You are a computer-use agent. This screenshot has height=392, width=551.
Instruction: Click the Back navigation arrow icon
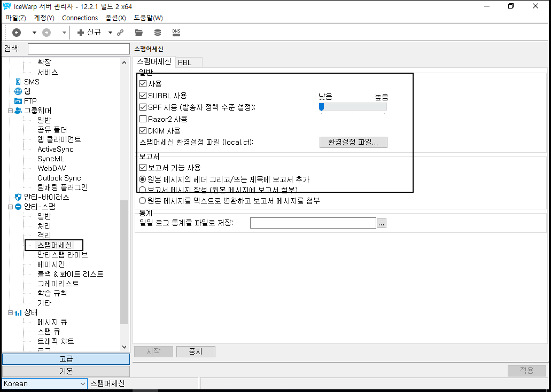pyautogui.click(x=17, y=33)
